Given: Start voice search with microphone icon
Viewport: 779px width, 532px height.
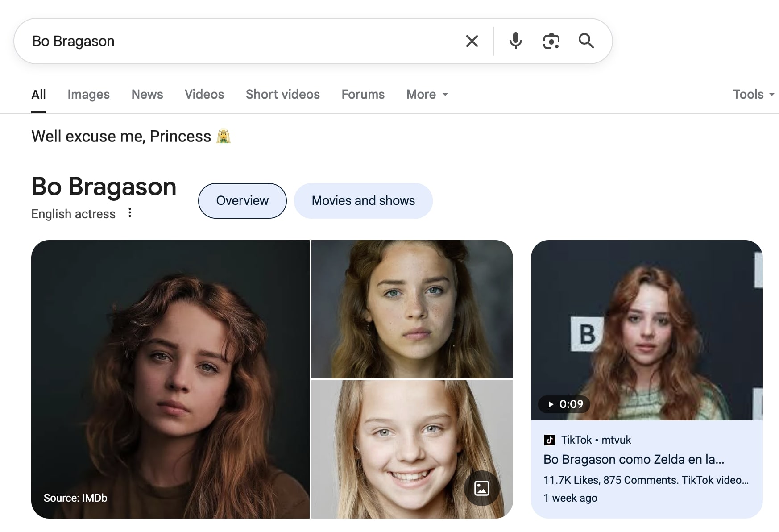Looking at the screenshot, I should [515, 41].
